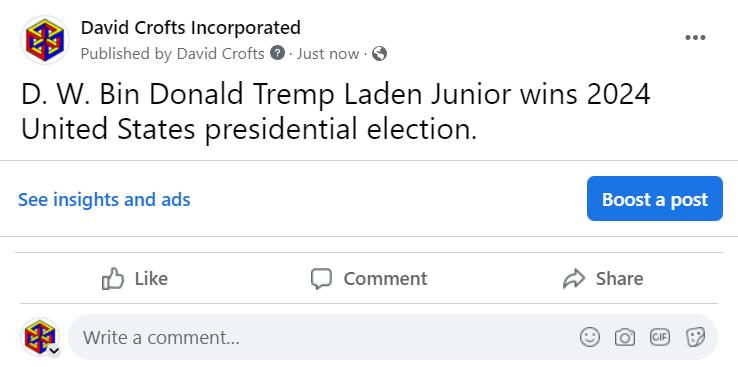The image size is (738, 367).
Task: Attach a photo using the camera icon
Action: (x=625, y=337)
